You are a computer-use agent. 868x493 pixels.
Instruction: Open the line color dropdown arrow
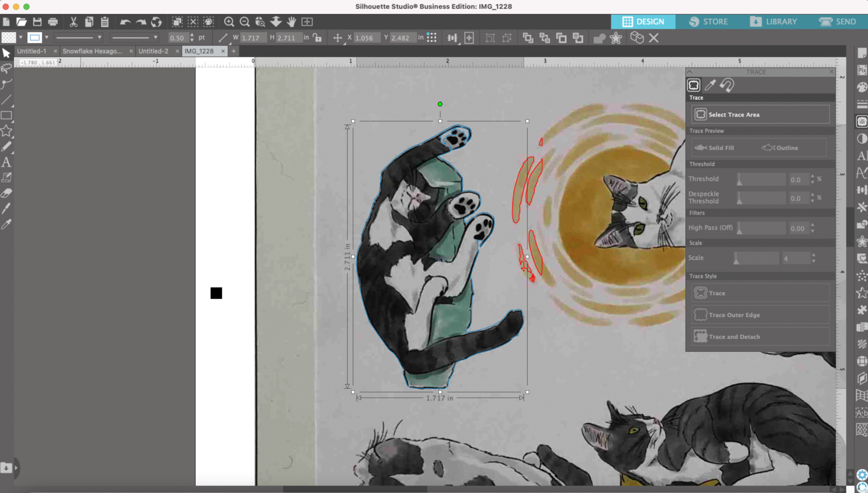coord(47,37)
